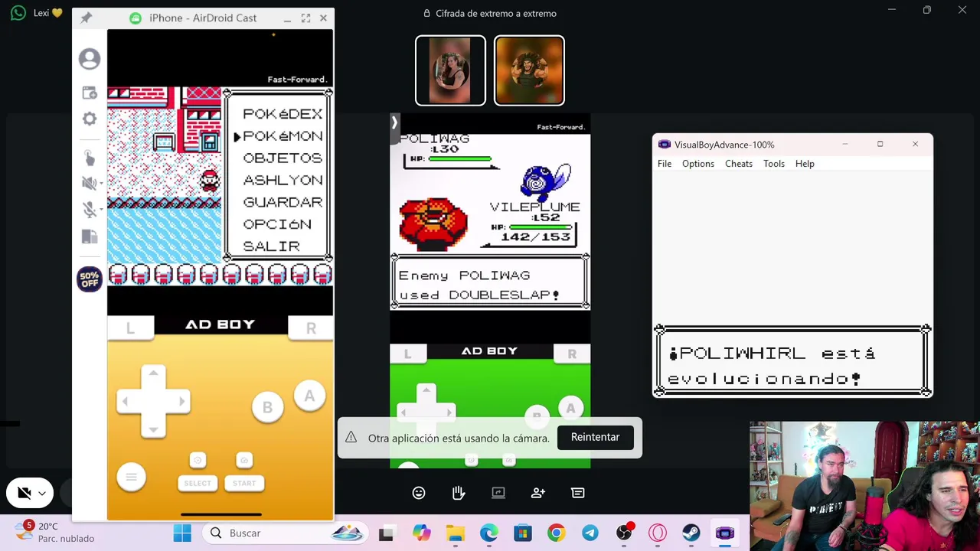The height and width of the screenshot is (551, 980).
Task: Pin the AirDroid Cast window on top
Action: point(86,18)
